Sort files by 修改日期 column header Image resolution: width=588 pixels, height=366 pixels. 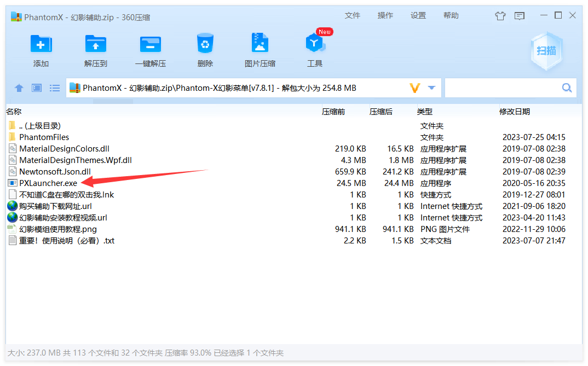point(514,112)
